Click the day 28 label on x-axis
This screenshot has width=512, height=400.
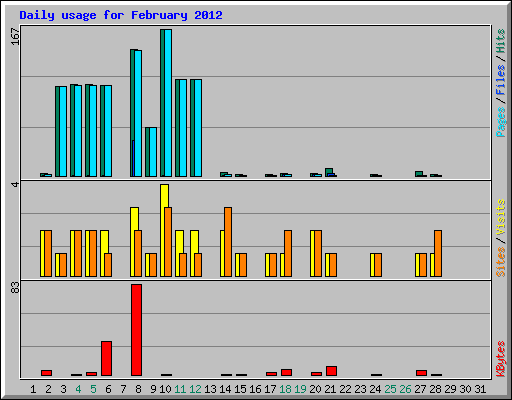coord(435,389)
